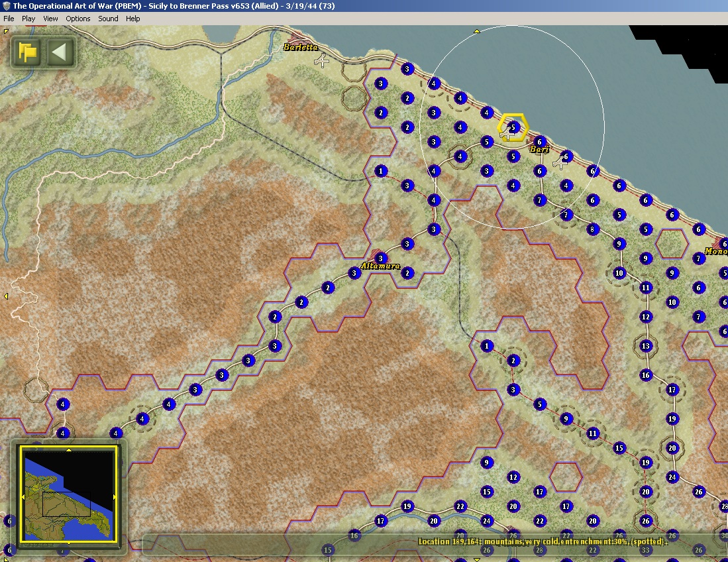Click the black viewport rectangle in the minimap
The image size is (728, 562).
[66, 504]
